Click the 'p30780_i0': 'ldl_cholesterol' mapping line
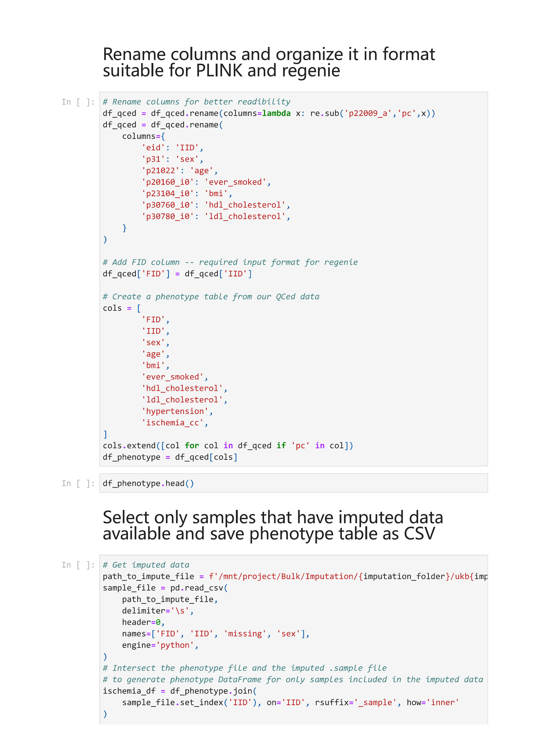This screenshot has width=535, height=756. click(x=216, y=217)
